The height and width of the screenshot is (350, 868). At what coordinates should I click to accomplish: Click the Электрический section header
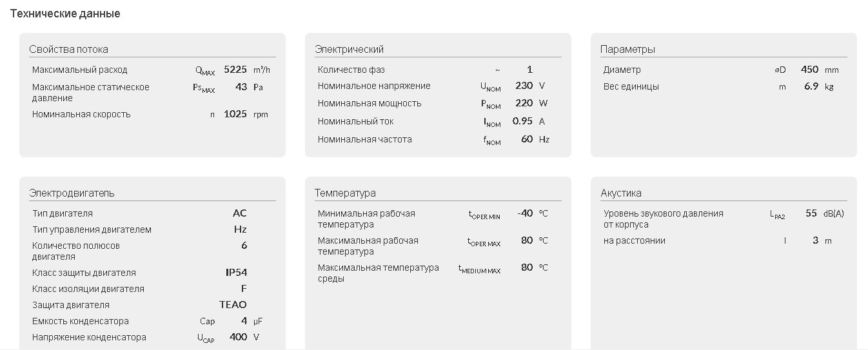click(x=349, y=49)
